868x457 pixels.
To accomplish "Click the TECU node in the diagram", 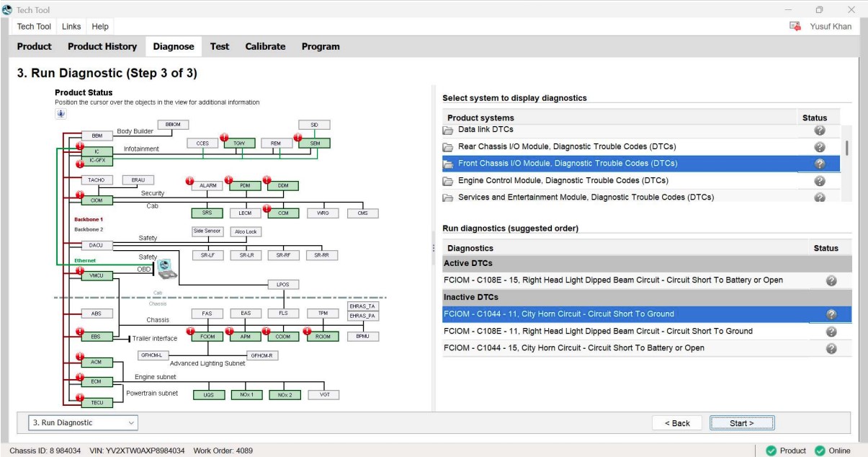I will (x=97, y=402).
